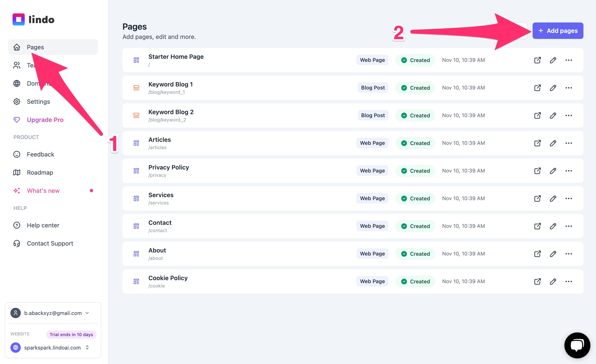Click the Cookie Policy title
Viewport: 596px width, 364px height.
point(168,278)
